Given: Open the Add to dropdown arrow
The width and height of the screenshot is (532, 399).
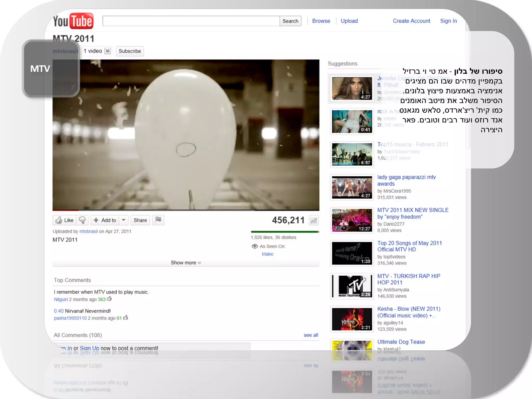Looking at the screenshot, I should pos(124,220).
